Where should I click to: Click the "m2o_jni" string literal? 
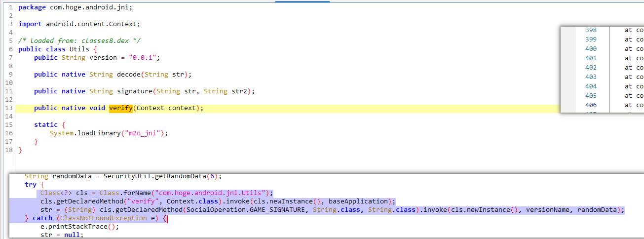(x=148, y=133)
